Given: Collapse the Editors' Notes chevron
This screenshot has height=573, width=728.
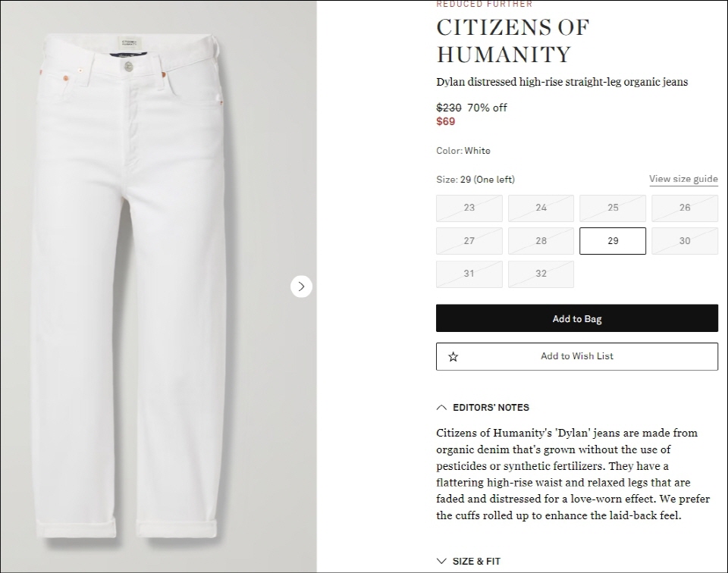Looking at the screenshot, I should [441, 407].
